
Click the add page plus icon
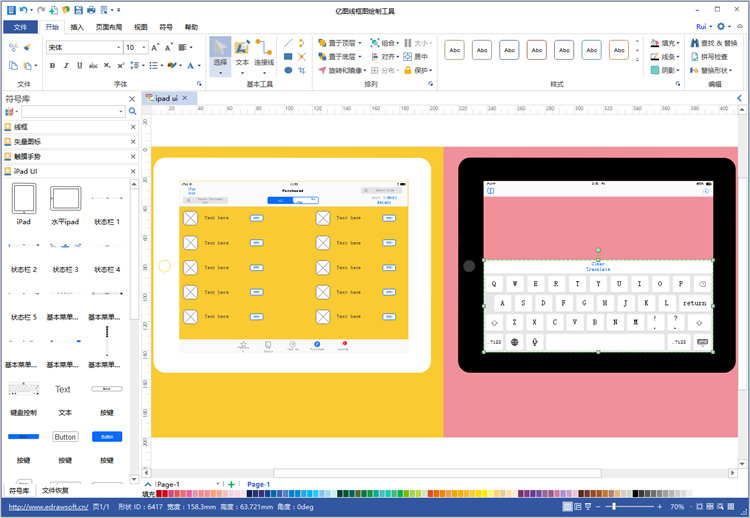(232, 484)
